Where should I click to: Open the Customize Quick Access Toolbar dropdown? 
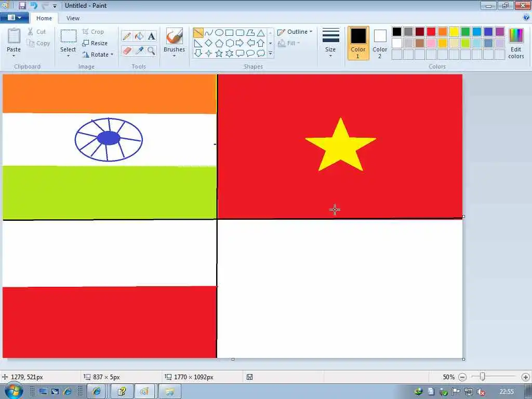click(55, 6)
